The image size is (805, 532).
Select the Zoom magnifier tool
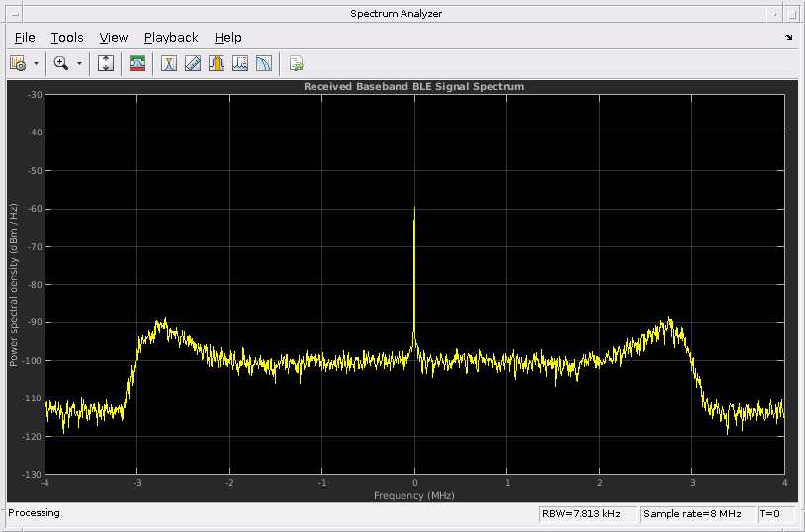click(x=61, y=63)
